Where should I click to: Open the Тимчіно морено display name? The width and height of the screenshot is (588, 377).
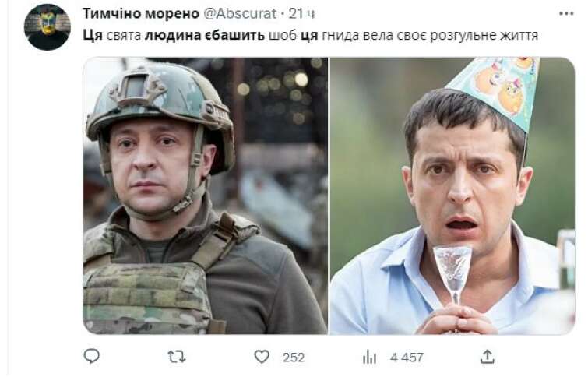coord(141,13)
